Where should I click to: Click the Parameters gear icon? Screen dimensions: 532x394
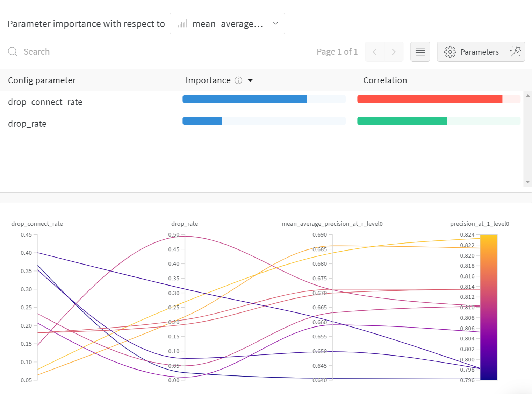click(450, 52)
